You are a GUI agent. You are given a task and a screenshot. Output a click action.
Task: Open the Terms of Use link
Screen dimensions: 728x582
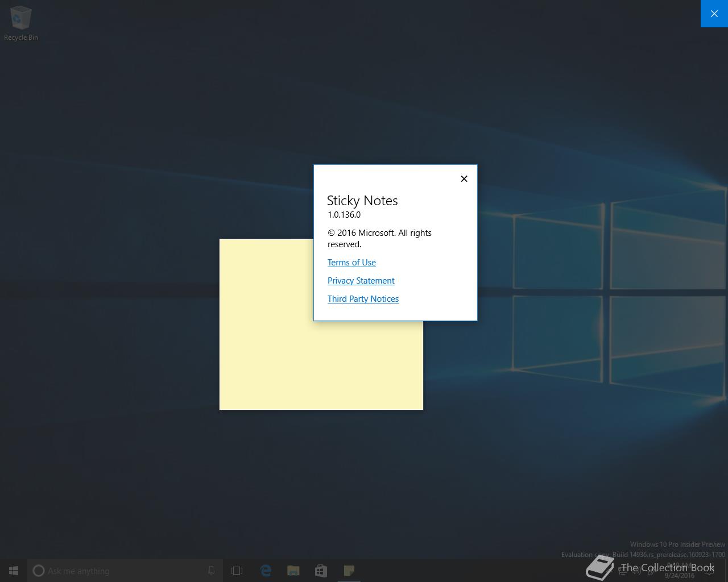point(351,263)
